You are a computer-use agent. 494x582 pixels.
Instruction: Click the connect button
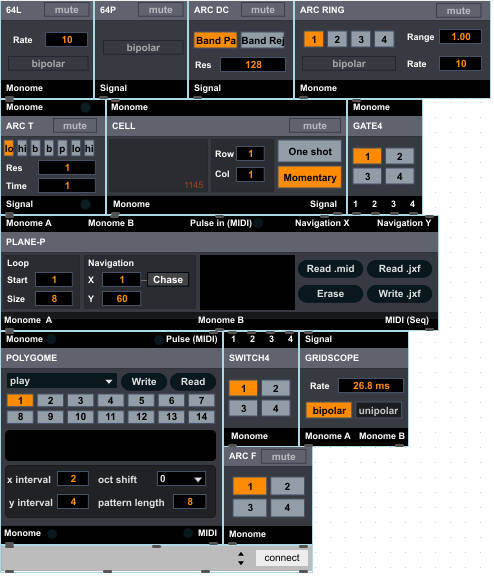click(x=282, y=558)
